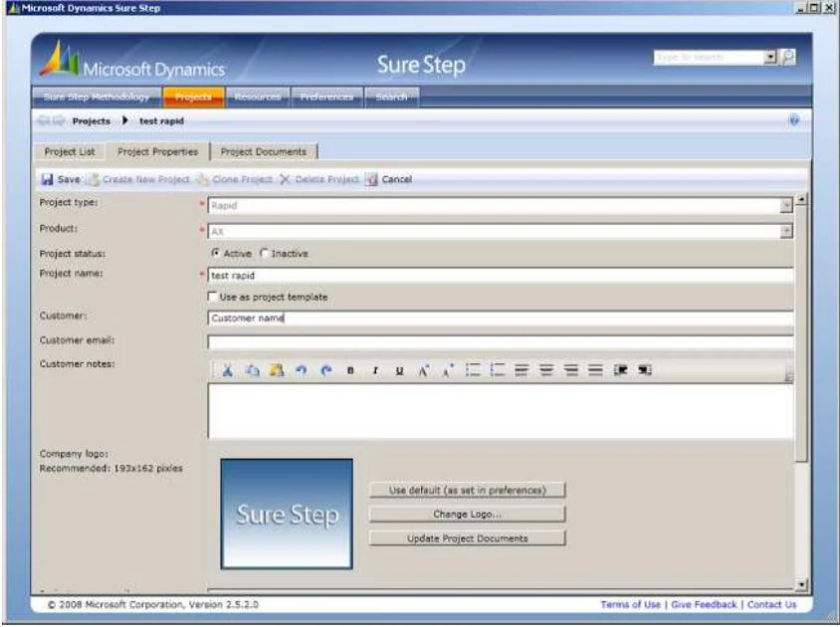This screenshot has height=627, width=840.
Task: Justify the notes text
Action: click(595, 370)
